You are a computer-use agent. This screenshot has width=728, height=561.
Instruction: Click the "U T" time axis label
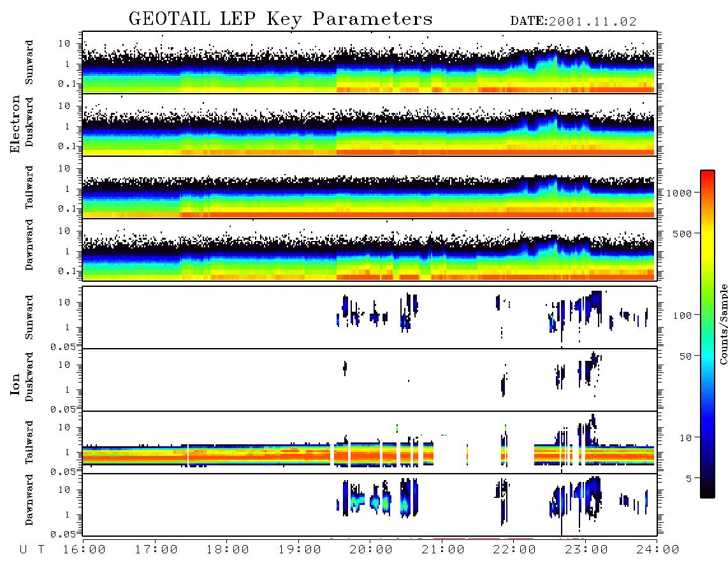click(33, 550)
